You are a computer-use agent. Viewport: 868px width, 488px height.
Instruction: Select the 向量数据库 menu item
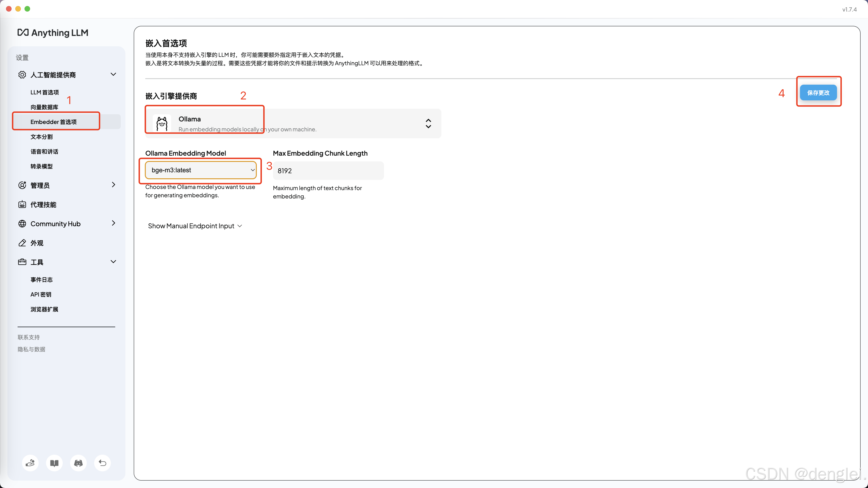44,107
